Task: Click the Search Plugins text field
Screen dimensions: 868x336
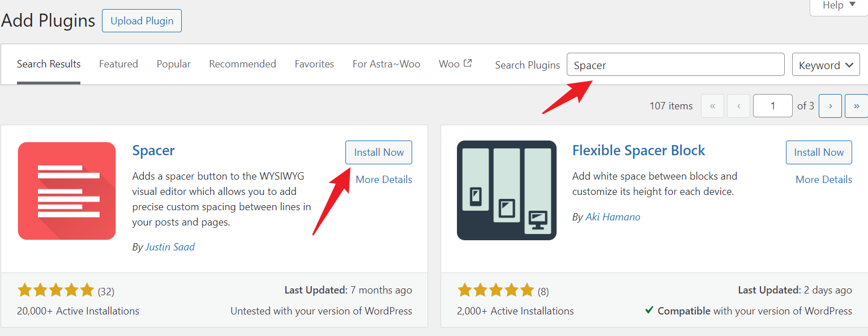Action: point(675,65)
